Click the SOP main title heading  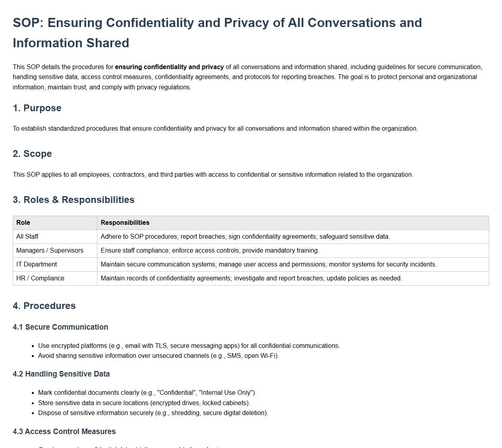click(217, 33)
